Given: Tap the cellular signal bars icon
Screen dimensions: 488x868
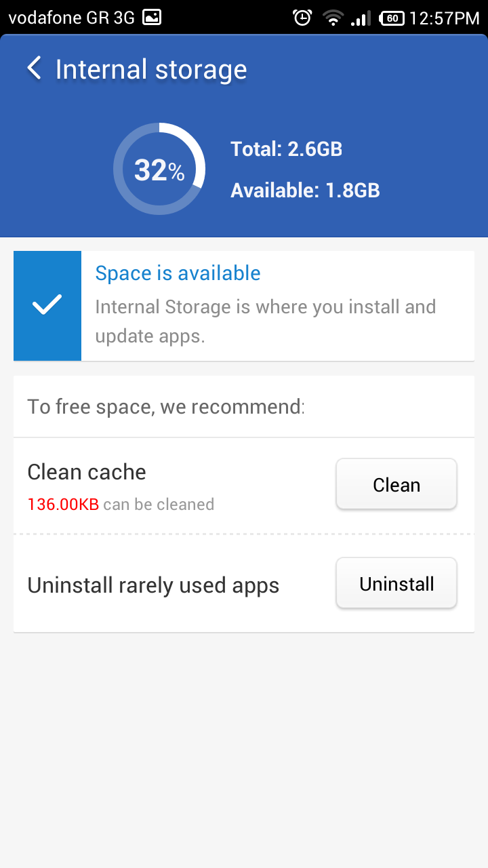Looking at the screenshot, I should pos(360,18).
